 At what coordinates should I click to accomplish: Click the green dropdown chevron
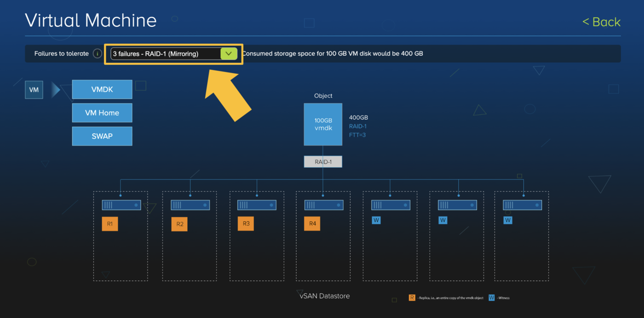click(228, 53)
